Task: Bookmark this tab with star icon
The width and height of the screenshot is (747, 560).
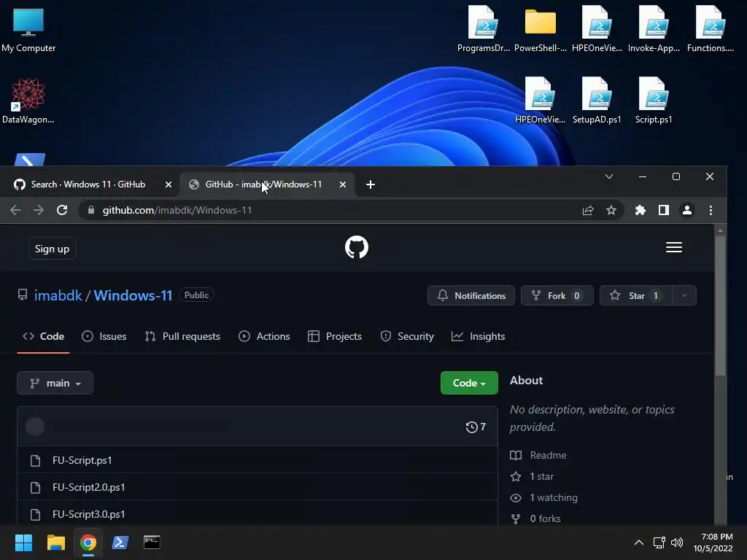Action: (611, 210)
